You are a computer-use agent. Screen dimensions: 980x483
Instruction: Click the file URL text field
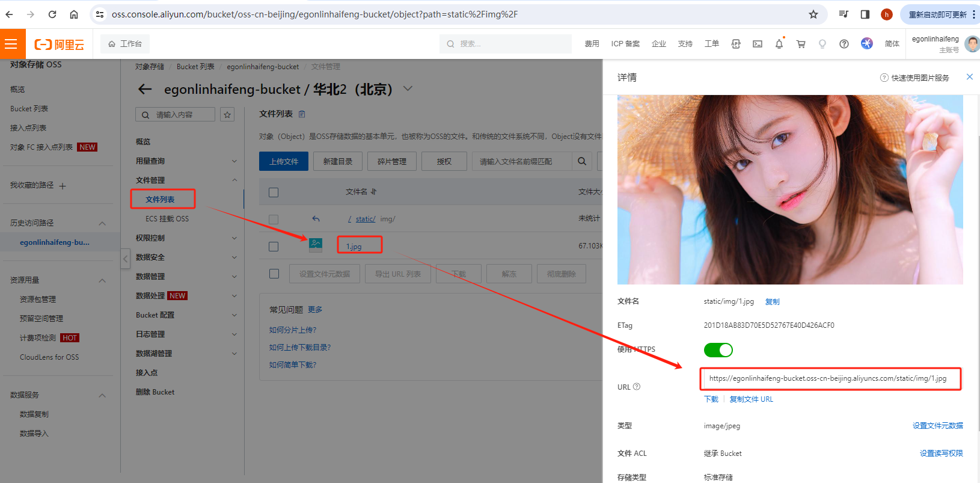click(830, 378)
